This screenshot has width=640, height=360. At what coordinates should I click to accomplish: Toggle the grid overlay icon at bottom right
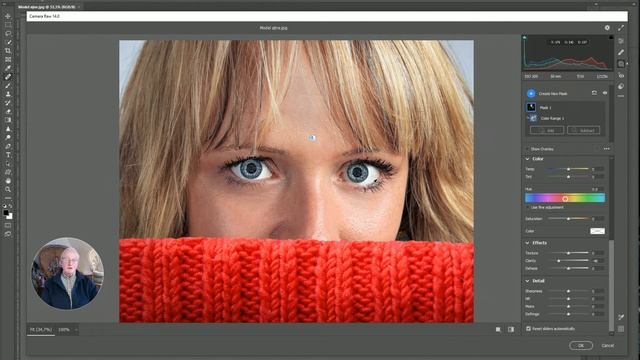[x=621, y=329]
